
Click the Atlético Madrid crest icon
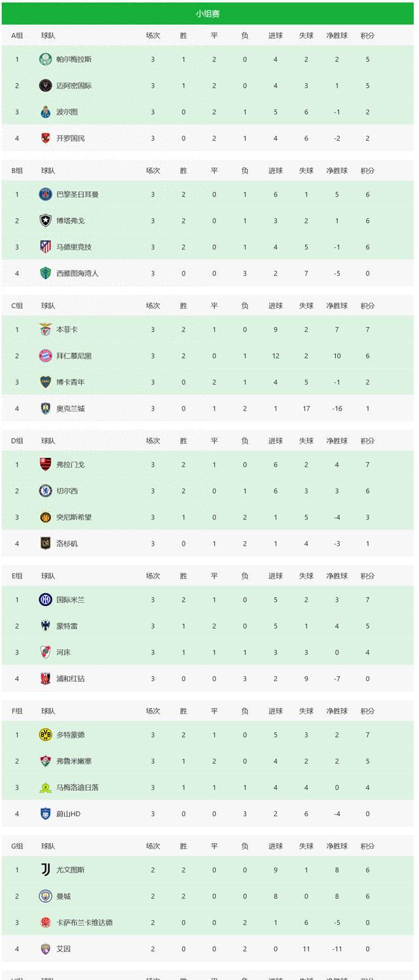45,247
